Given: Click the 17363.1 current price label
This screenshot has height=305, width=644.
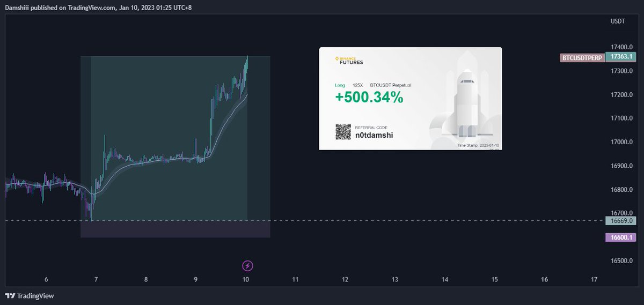Looking at the screenshot, I should [x=622, y=56].
